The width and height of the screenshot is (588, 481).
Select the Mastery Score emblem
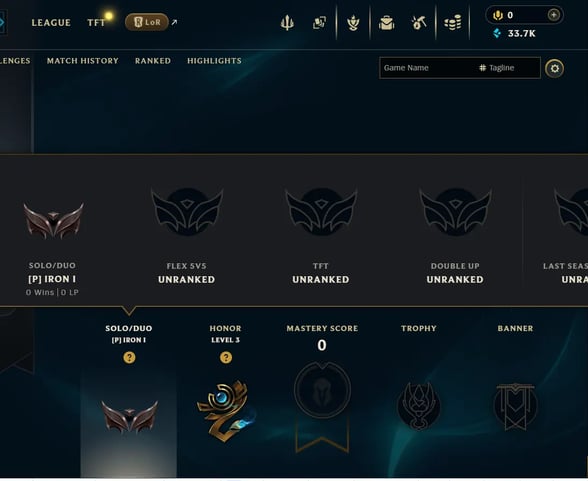pos(322,390)
